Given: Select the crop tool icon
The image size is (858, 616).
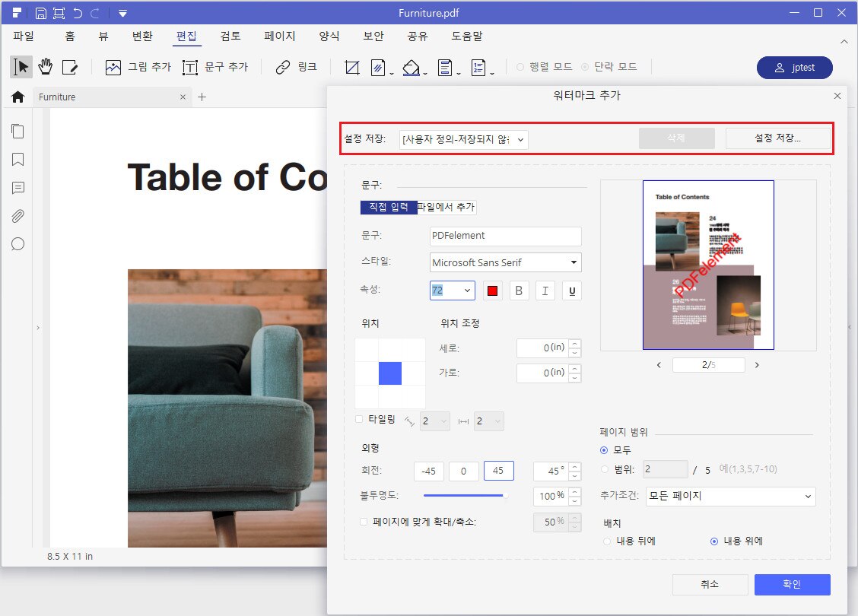Looking at the screenshot, I should click(352, 67).
